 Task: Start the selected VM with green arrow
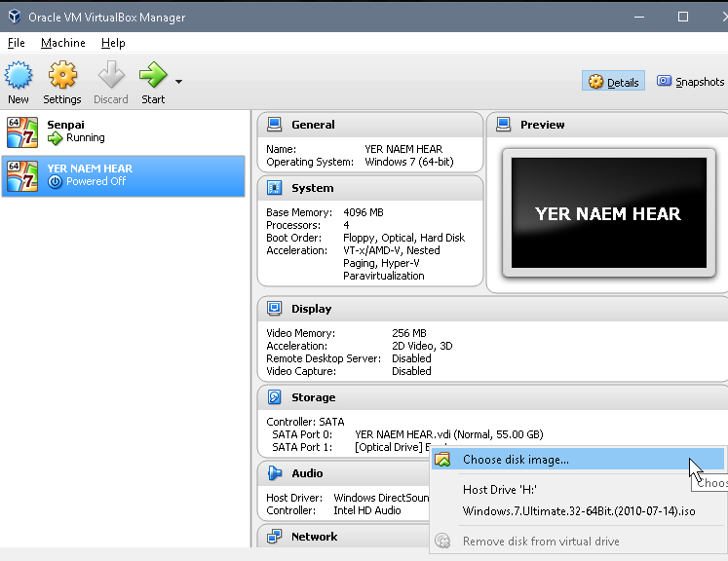(x=153, y=75)
